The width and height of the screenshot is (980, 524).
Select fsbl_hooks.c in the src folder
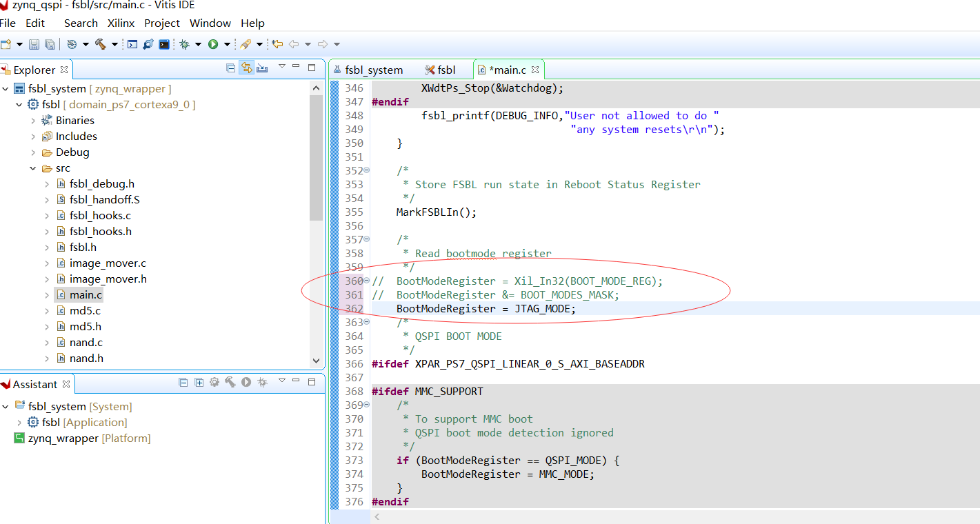click(100, 216)
